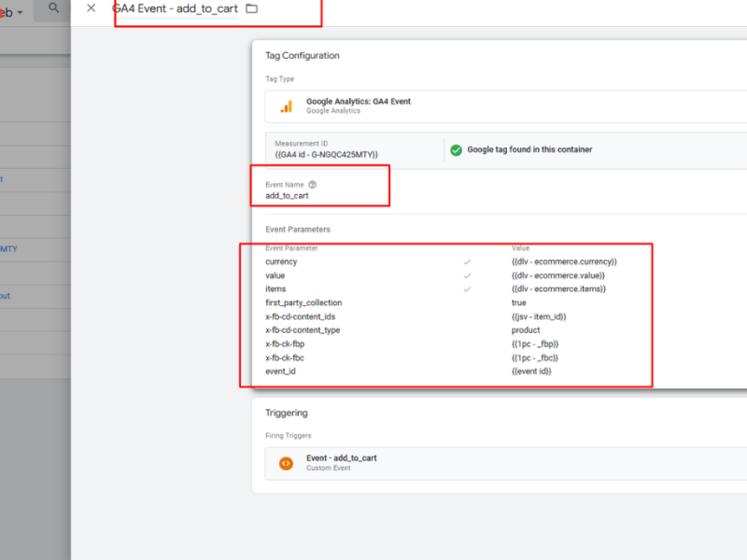Click the Measurement ID variable value
Image resolution: width=747 pixels, height=560 pixels.
click(326, 154)
